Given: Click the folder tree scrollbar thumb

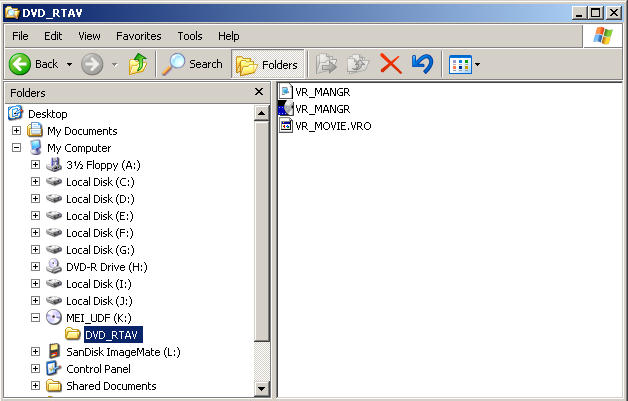Looking at the screenshot, I should tap(262, 231).
